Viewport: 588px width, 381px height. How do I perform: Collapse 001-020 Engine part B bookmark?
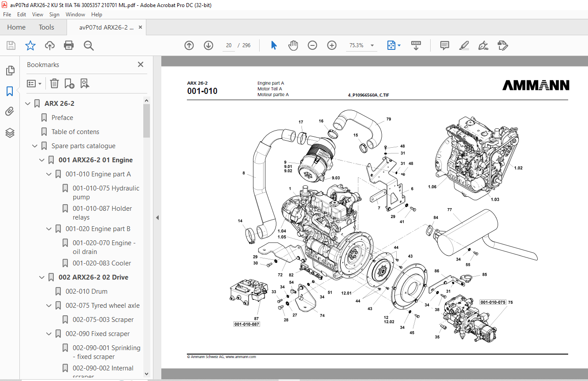tap(49, 229)
